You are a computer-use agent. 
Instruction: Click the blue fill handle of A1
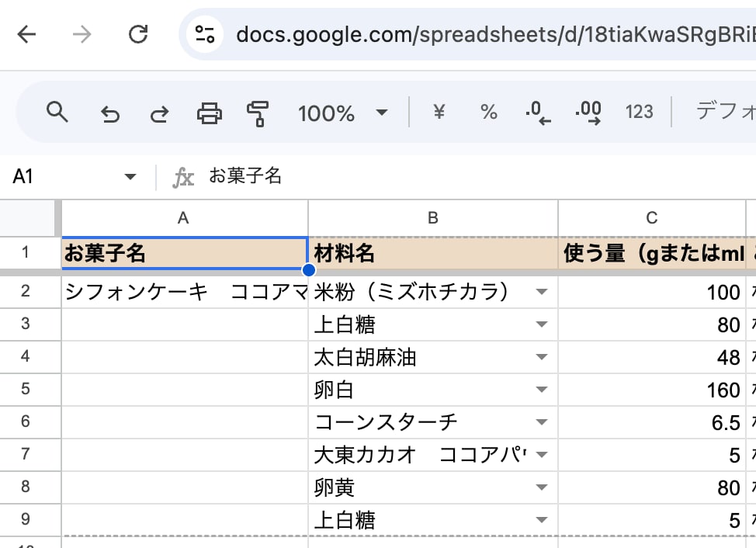(x=309, y=270)
